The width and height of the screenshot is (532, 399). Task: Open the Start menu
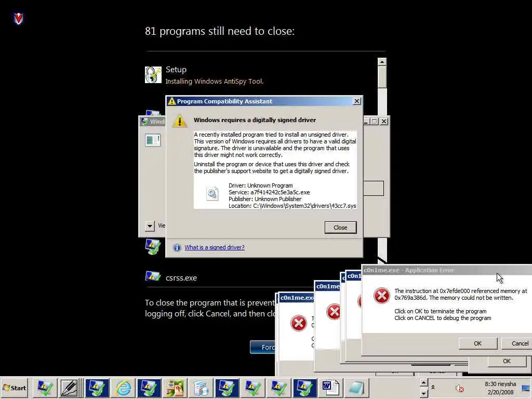(14, 388)
